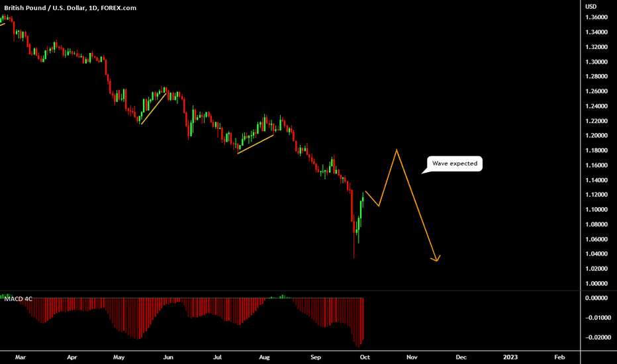Click the 1.32000 price axis label

coord(596,47)
